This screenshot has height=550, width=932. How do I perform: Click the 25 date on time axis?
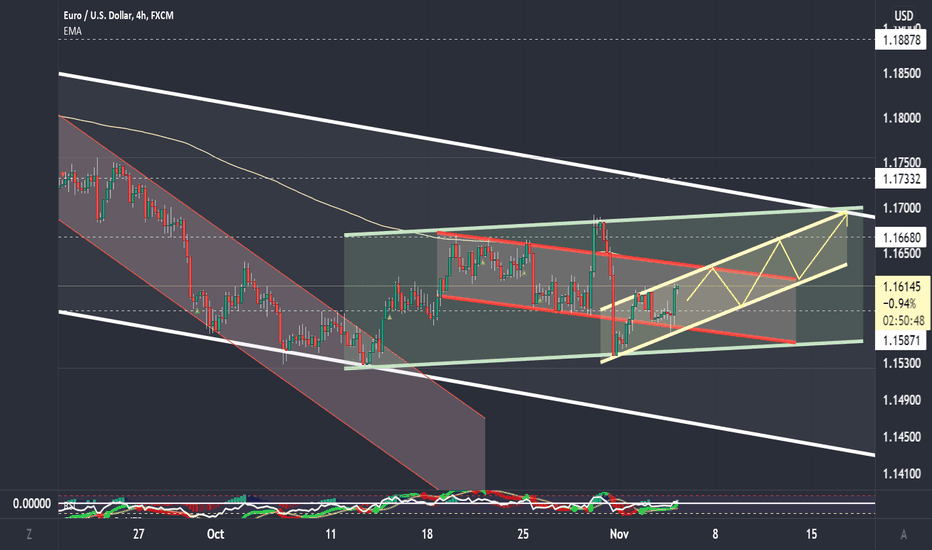click(523, 534)
